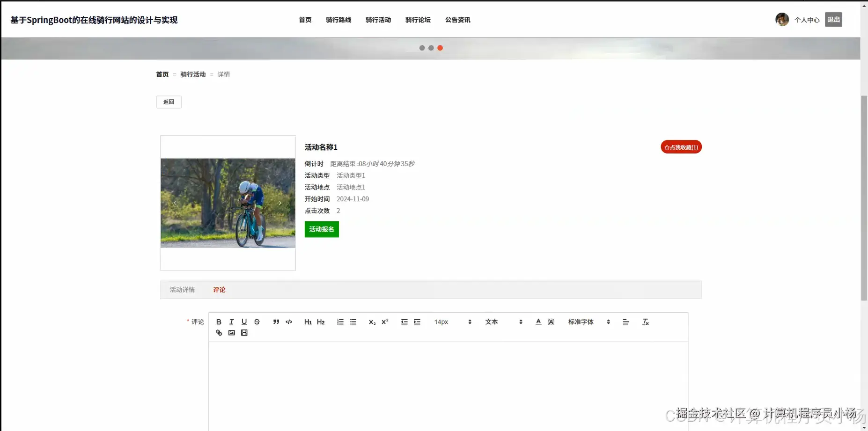Insert a code block in the editor
Image resolution: width=868 pixels, height=431 pixels.
(x=289, y=322)
